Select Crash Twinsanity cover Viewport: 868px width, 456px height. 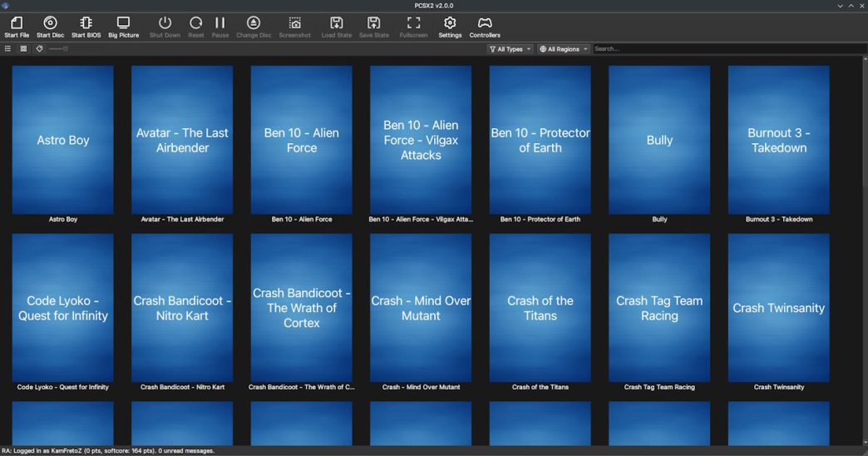click(779, 308)
